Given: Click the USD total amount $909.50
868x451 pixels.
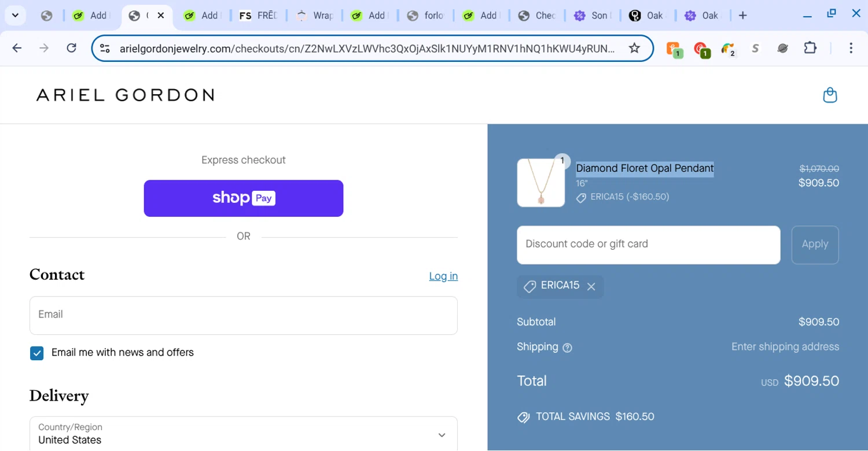Looking at the screenshot, I should 811,381.
